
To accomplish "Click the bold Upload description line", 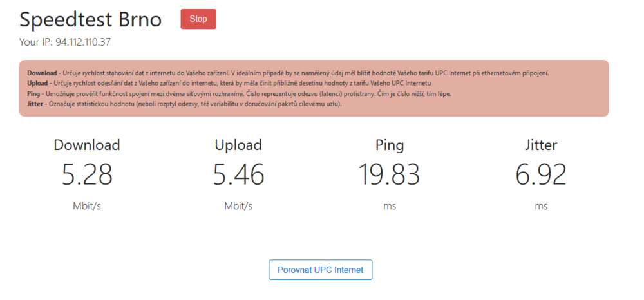I will click(229, 83).
